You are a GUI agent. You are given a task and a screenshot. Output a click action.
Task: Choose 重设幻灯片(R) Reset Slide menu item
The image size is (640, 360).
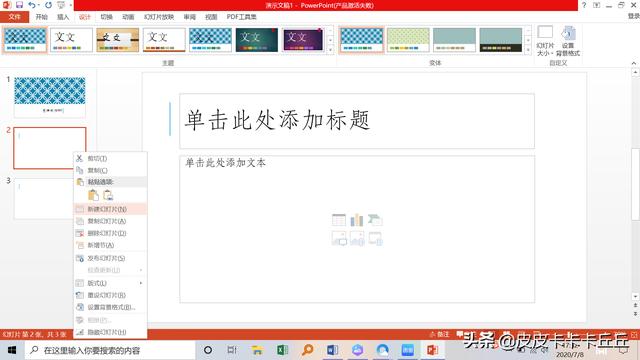click(x=110, y=295)
